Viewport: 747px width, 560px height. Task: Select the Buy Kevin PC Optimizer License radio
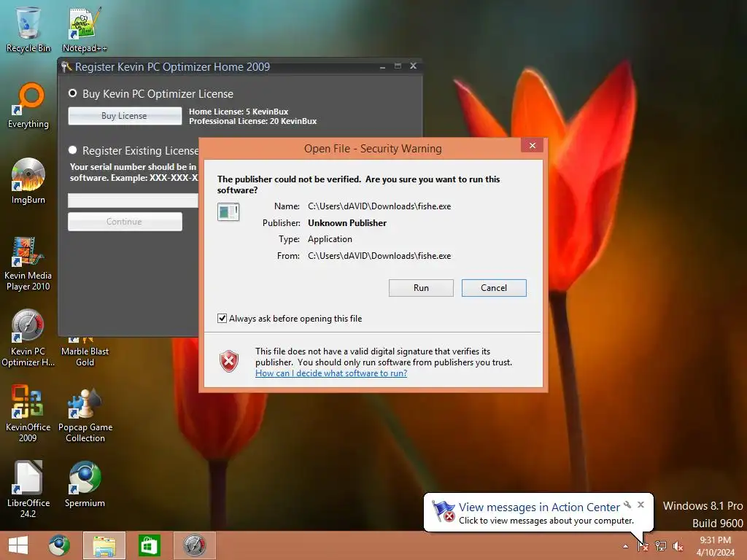72,93
